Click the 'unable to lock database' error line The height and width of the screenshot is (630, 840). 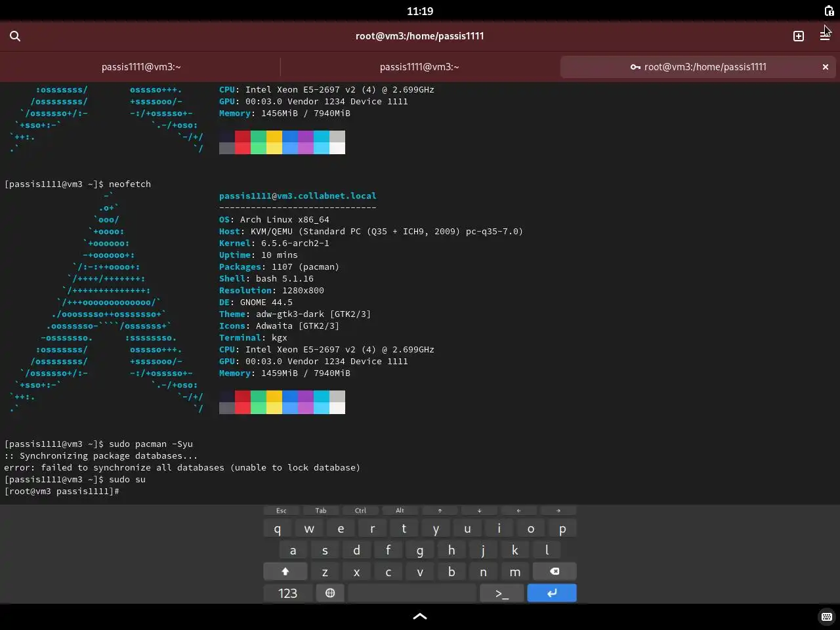click(x=182, y=468)
